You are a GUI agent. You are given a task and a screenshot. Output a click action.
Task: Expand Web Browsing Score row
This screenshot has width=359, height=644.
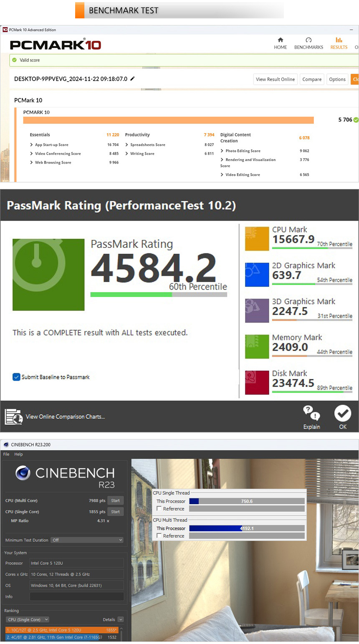[32, 162]
